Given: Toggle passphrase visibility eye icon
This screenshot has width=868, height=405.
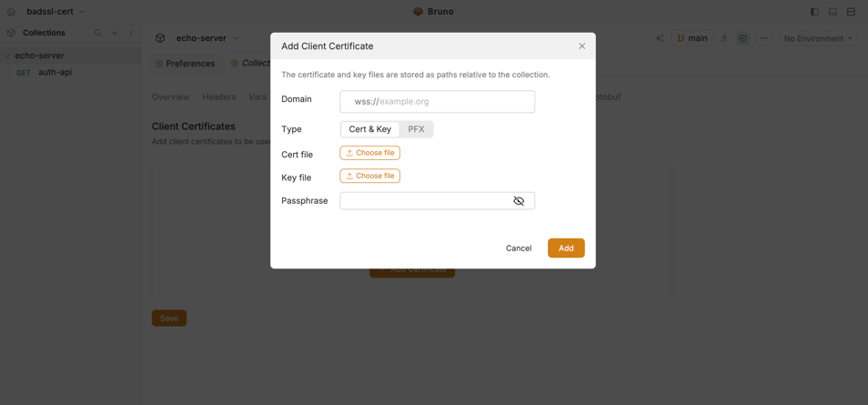Looking at the screenshot, I should (x=519, y=200).
